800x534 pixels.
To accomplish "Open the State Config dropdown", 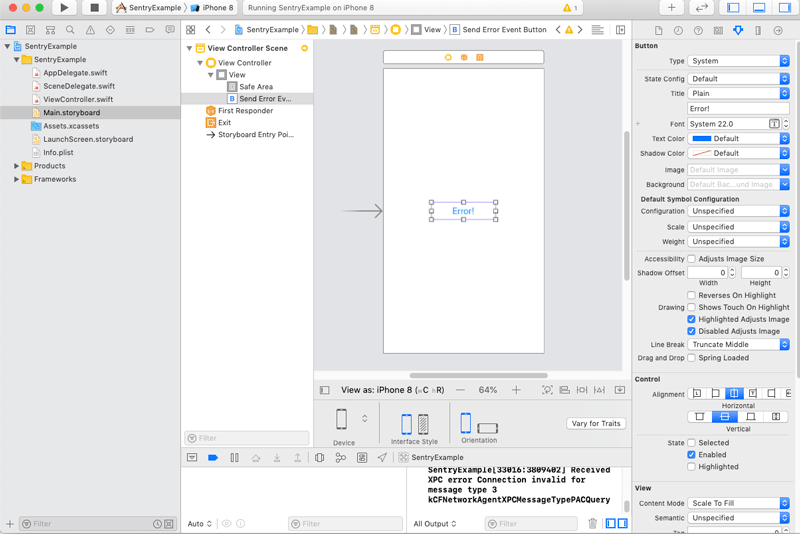I will click(738, 79).
